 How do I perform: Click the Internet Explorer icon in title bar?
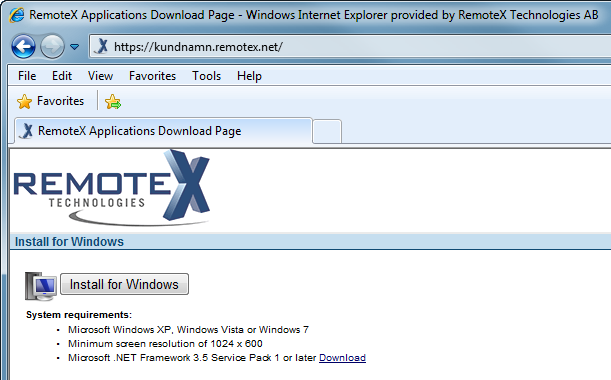[x=17, y=15]
